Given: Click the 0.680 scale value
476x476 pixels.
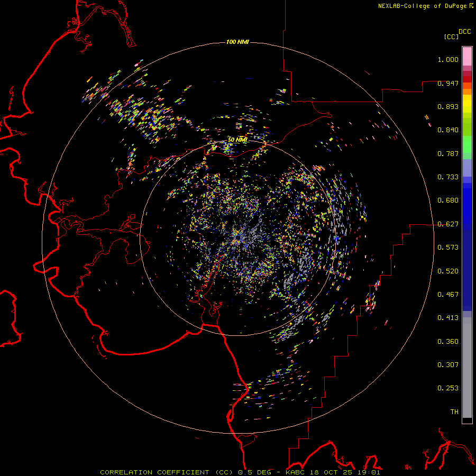Looking at the screenshot, I should (x=448, y=200).
